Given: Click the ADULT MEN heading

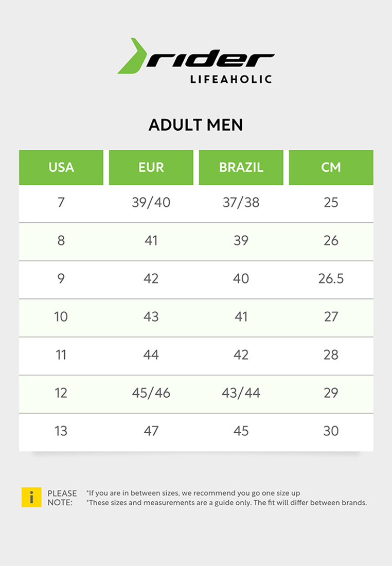Looking at the screenshot, I should (195, 125).
